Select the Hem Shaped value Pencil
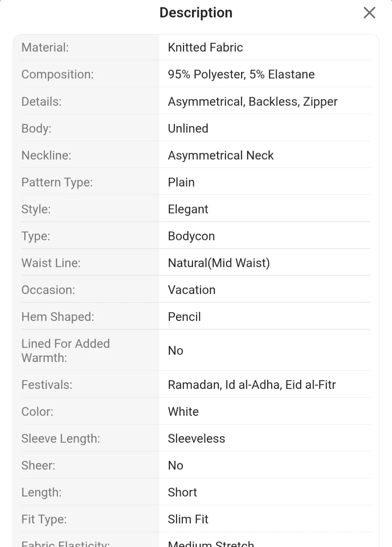The height and width of the screenshot is (547, 392). coord(184,317)
